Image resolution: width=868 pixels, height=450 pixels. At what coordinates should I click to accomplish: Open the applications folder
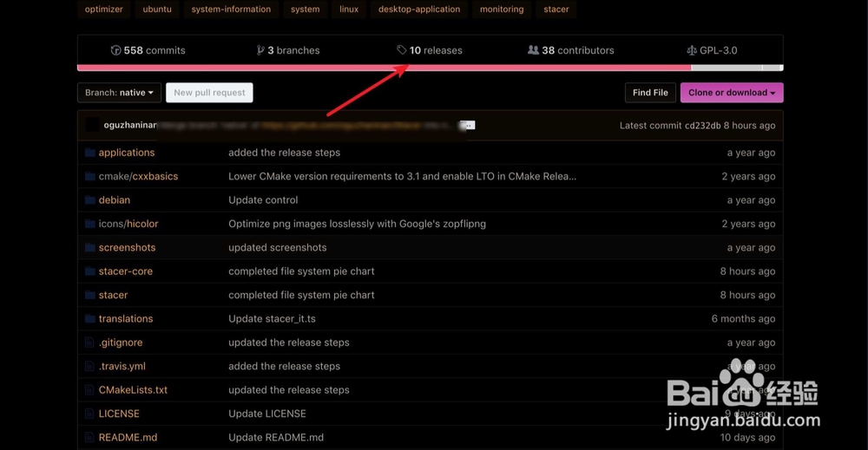click(x=127, y=153)
